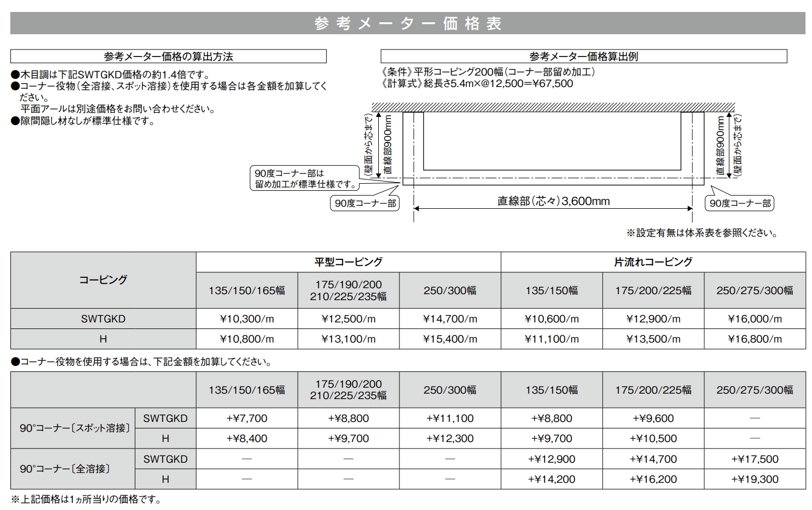Click the 片流れコーピング column header
Viewport: 812px width, 510px height.
tap(653, 261)
